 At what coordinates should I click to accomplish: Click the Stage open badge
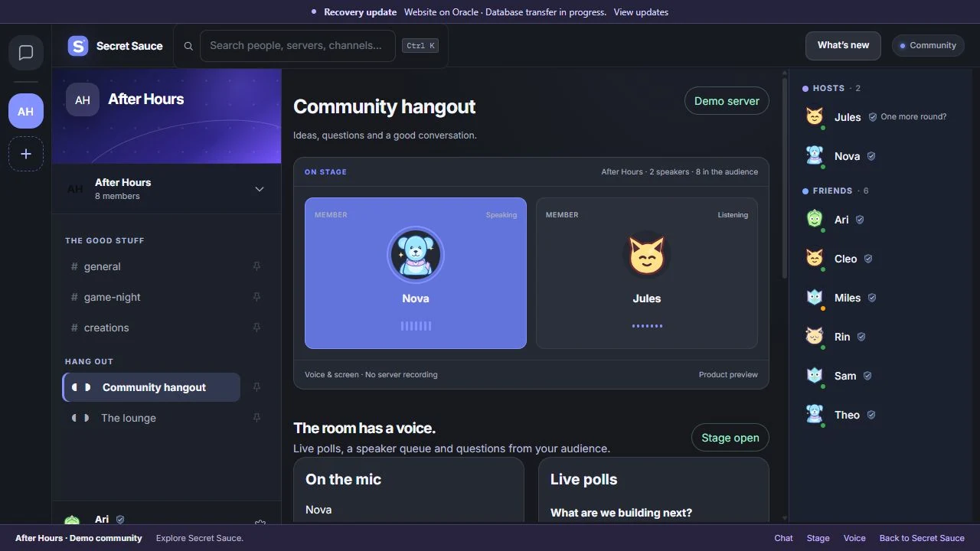pyautogui.click(x=730, y=438)
